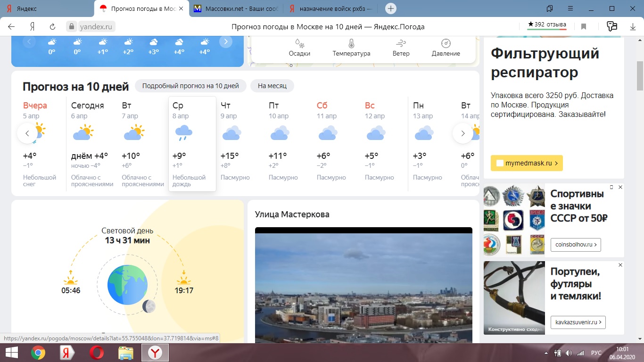Switch to the Яндекс tab
The width and height of the screenshot is (644, 362).
[47, 8]
